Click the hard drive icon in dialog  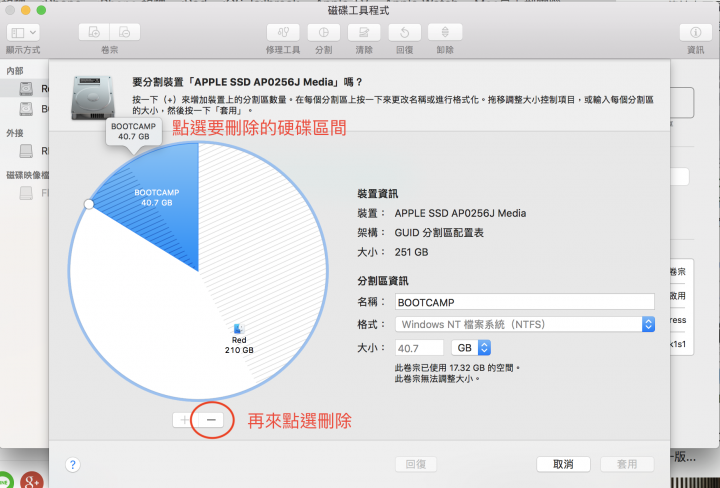click(93, 98)
